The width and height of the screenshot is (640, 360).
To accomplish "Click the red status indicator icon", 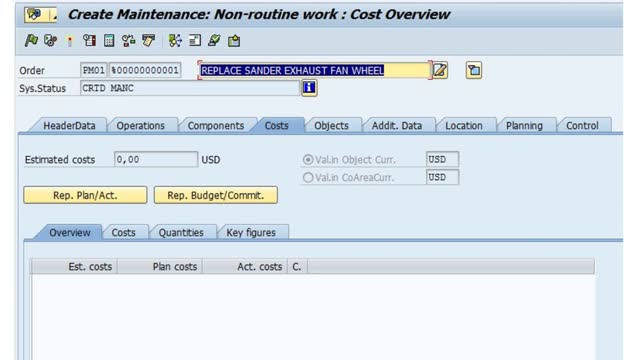I will coord(70,41).
